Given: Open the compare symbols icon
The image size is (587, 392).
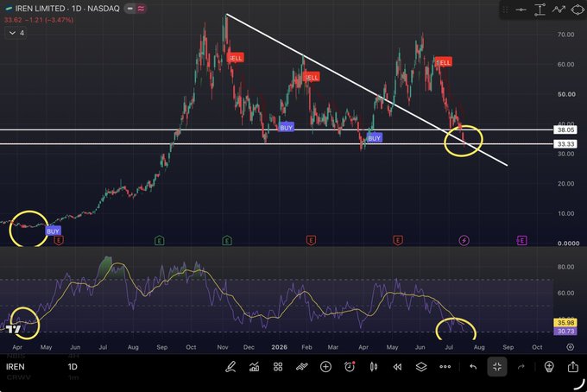Looking at the screenshot, I should pos(302,367).
